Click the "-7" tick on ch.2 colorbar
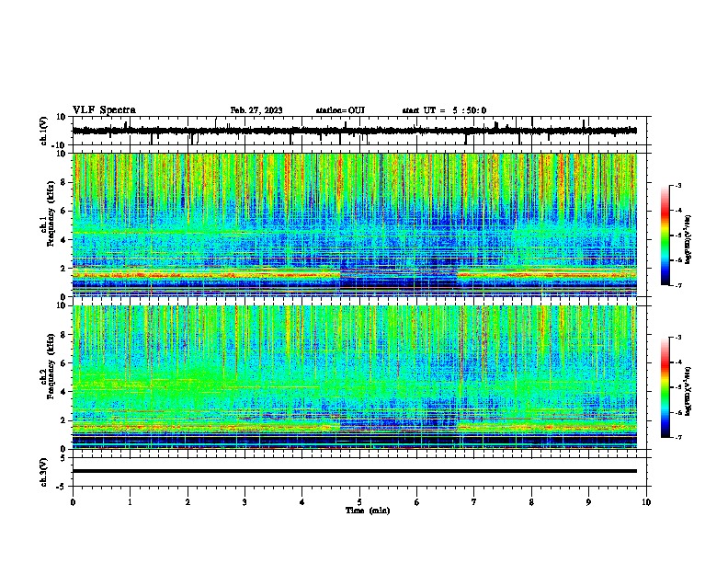 677,437
